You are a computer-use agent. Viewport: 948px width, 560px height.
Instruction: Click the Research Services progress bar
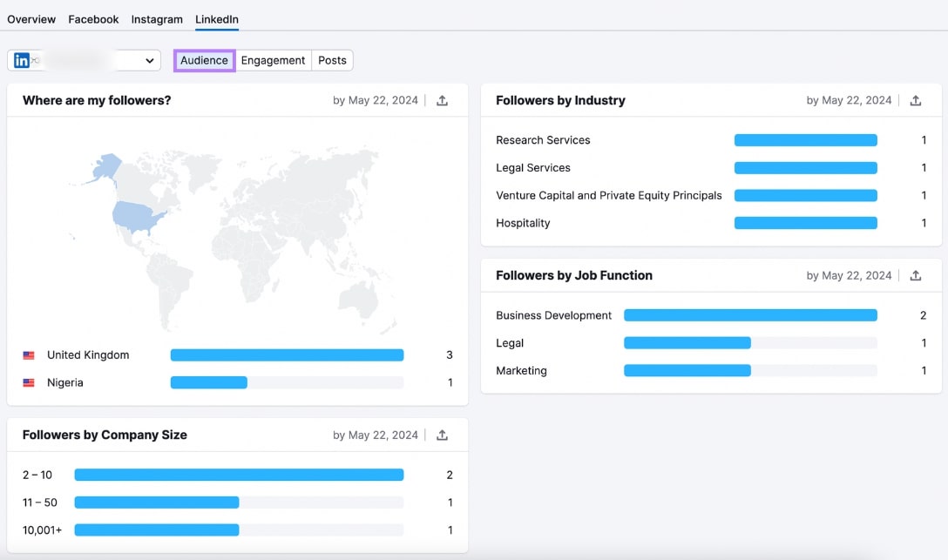pos(805,139)
